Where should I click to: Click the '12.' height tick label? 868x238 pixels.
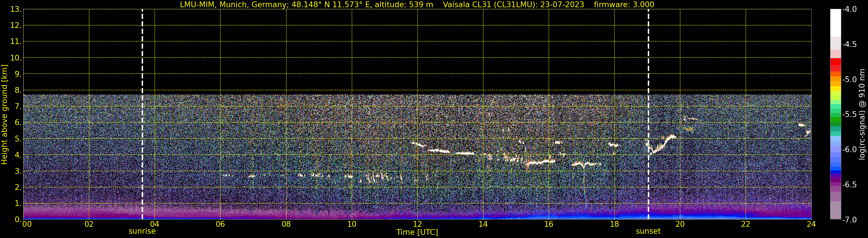(x=16, y=26)
